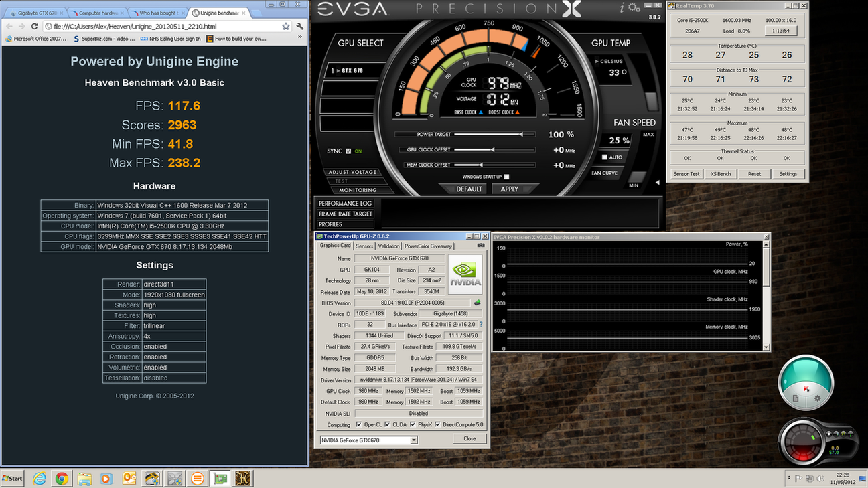Enable the Windows Start Up checkbox
The image size is (868, 488).
pos(506,177)
